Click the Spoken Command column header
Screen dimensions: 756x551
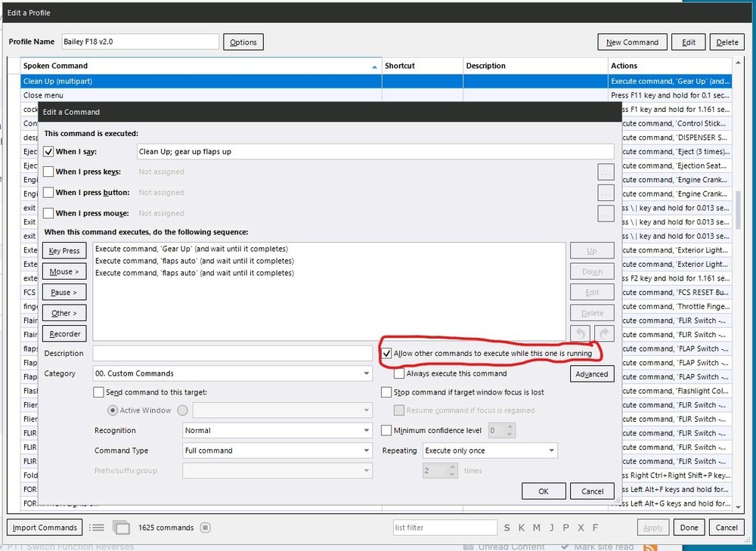tap(201, 66)
